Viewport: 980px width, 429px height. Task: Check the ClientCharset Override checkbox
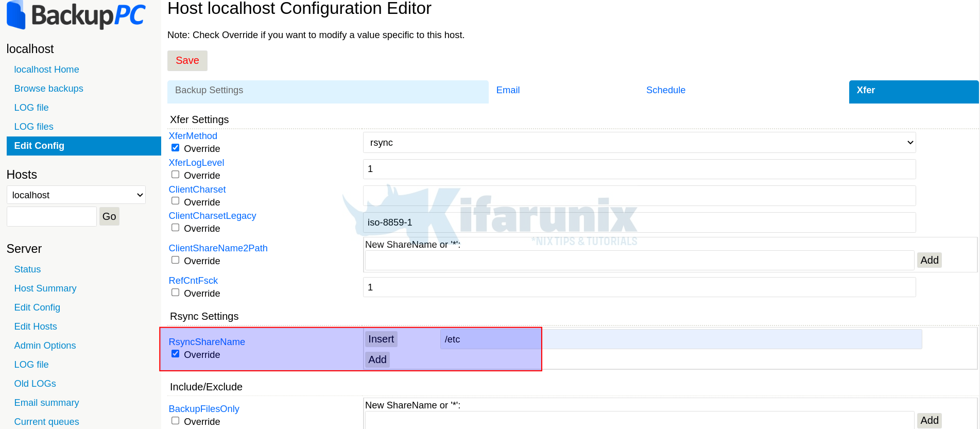click(x=176, y=201)
